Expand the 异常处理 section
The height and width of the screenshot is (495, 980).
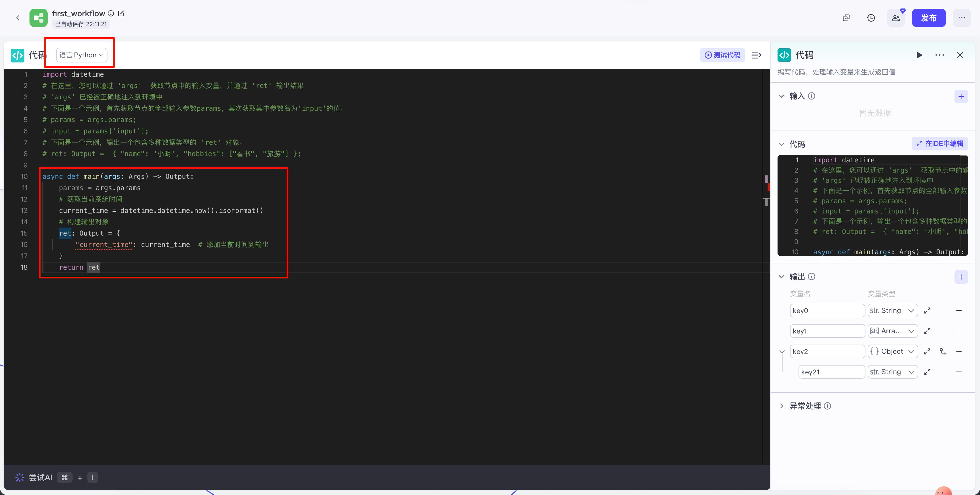pyautogui.click(x=782, y=406)
